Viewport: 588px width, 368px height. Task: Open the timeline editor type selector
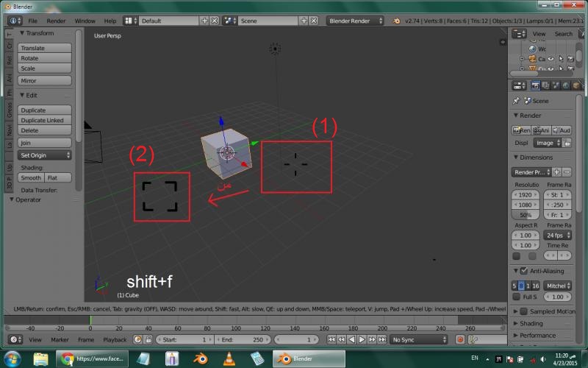pos(15,339)
